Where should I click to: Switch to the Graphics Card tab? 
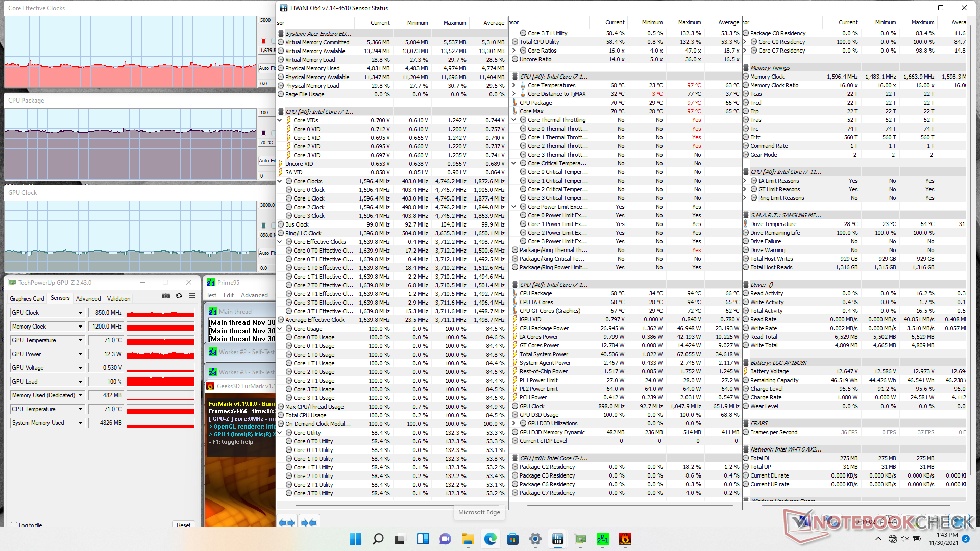click(27, 299)
